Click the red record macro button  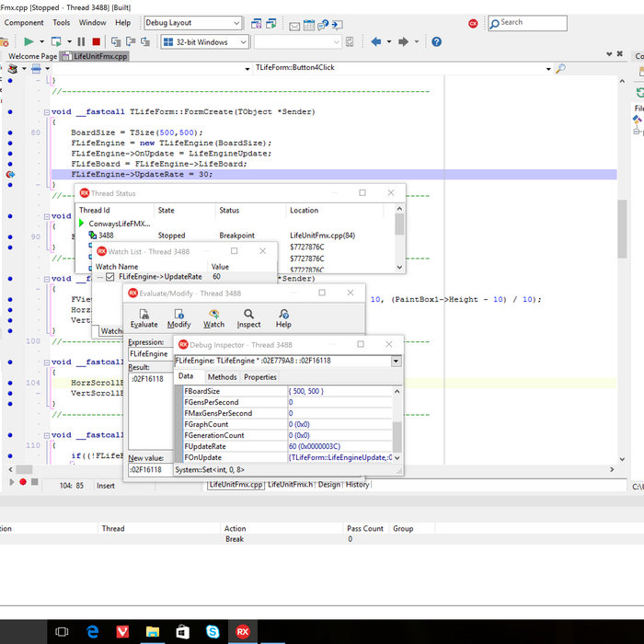[23, 482]
